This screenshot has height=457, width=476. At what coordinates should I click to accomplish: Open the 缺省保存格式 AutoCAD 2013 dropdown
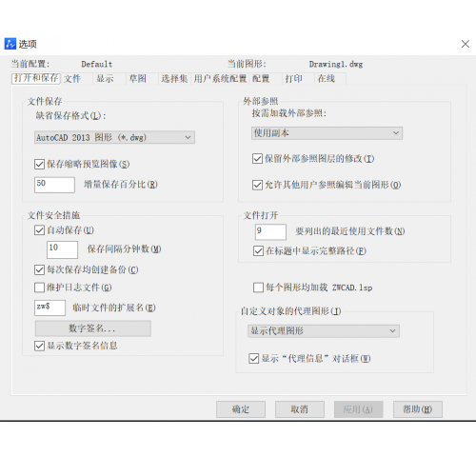point(114,137)
